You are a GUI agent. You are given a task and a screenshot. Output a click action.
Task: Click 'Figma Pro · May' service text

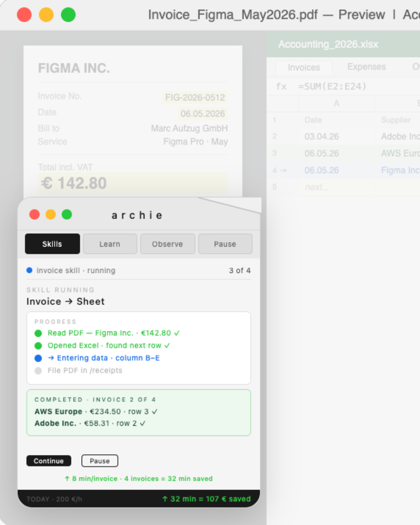pos(196,142)
